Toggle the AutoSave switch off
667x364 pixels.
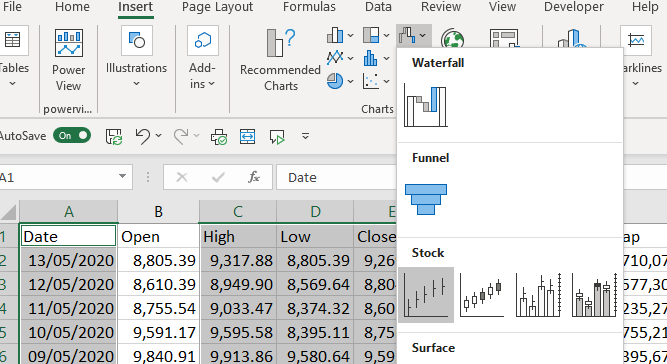(x=72, y=136)
